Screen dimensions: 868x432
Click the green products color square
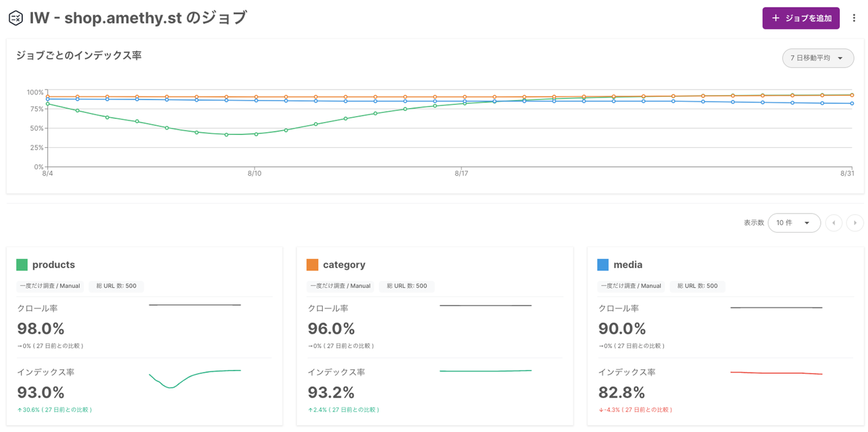(x=22, y=265)
